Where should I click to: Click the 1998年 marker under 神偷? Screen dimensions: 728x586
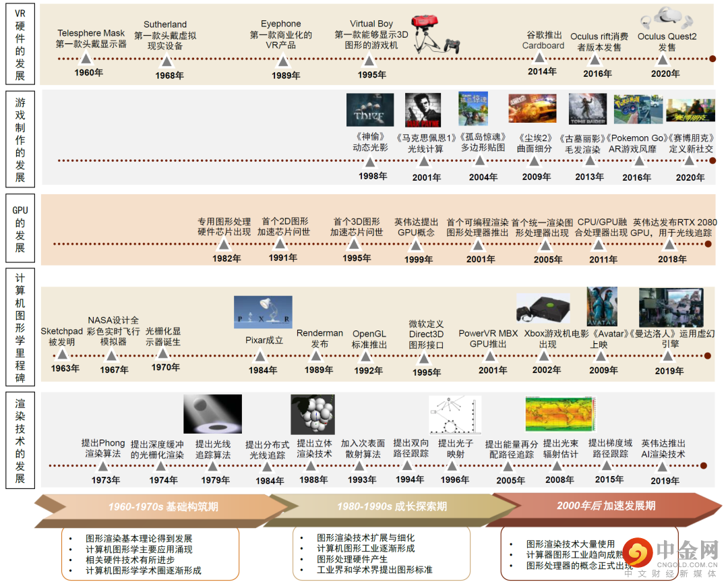pyautogui.click(x=369, y=162)
